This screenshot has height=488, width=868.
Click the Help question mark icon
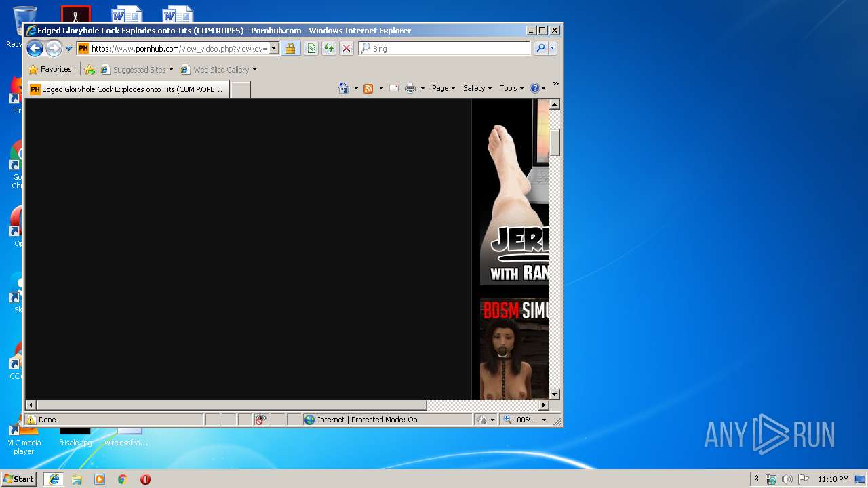[x=534, y=88]
